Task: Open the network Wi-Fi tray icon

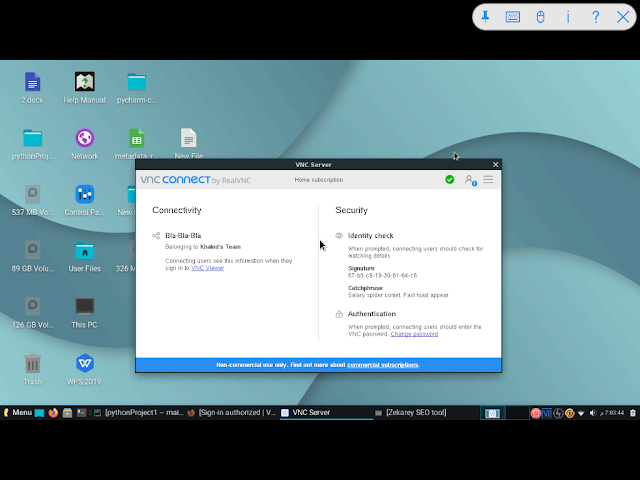Action: point(581,413)
